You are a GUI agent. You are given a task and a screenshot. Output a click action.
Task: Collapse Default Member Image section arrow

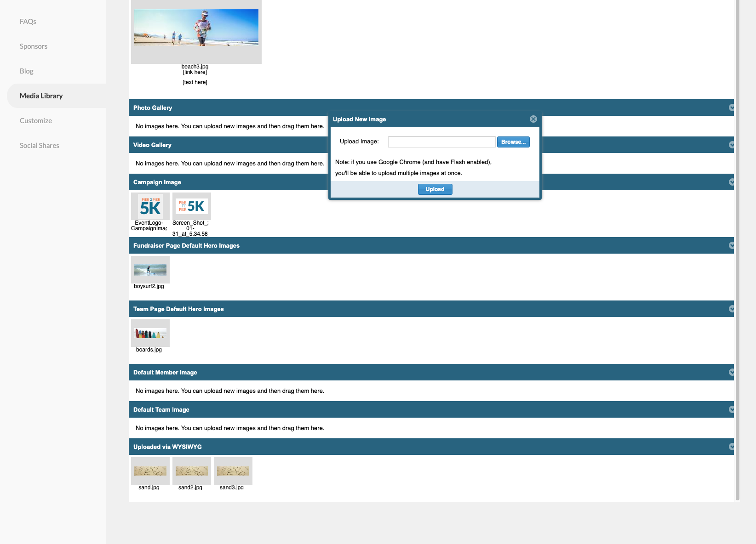tap(731, 372)
